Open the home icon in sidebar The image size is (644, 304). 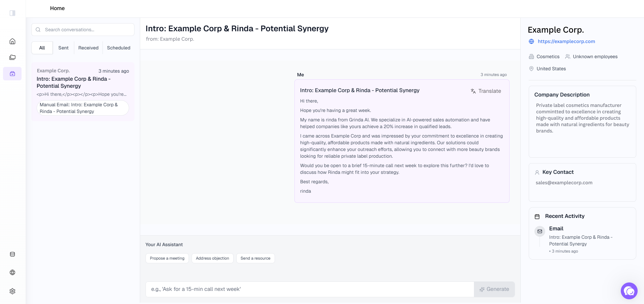(x=12, y=41)
